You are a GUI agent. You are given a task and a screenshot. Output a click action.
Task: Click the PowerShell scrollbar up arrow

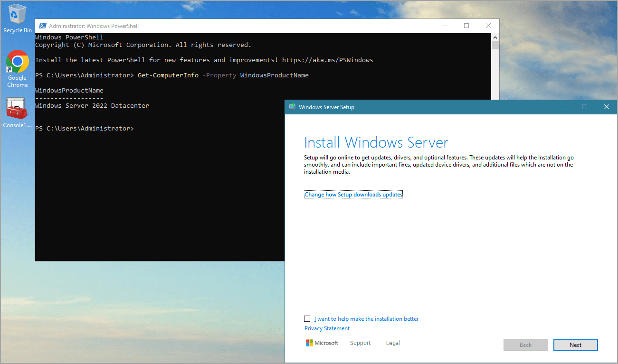click(495, 37)
